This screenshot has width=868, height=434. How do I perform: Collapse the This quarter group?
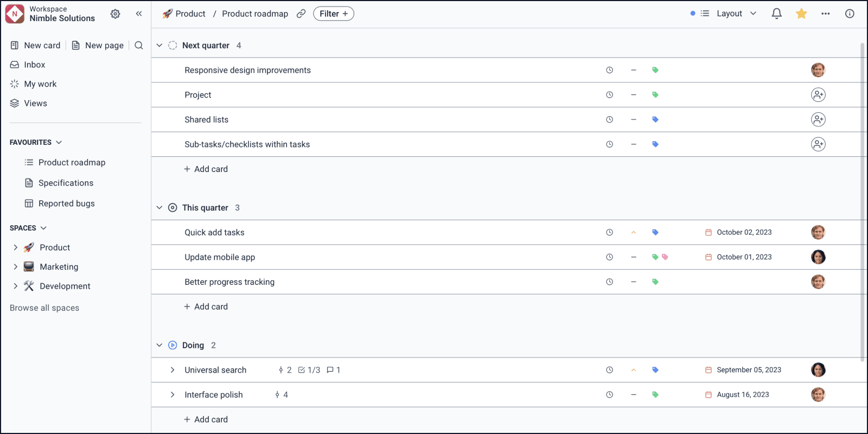[159, 208]
